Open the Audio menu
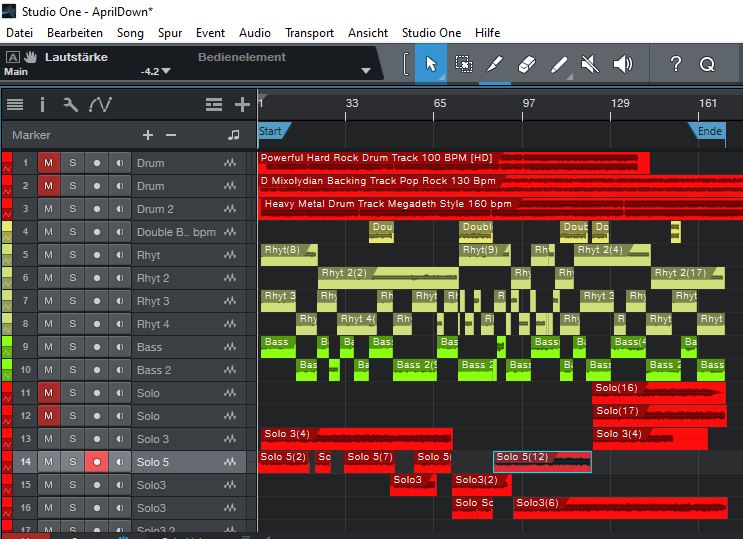743x539 pixels. pyautogui.click(x=255, y=33)
